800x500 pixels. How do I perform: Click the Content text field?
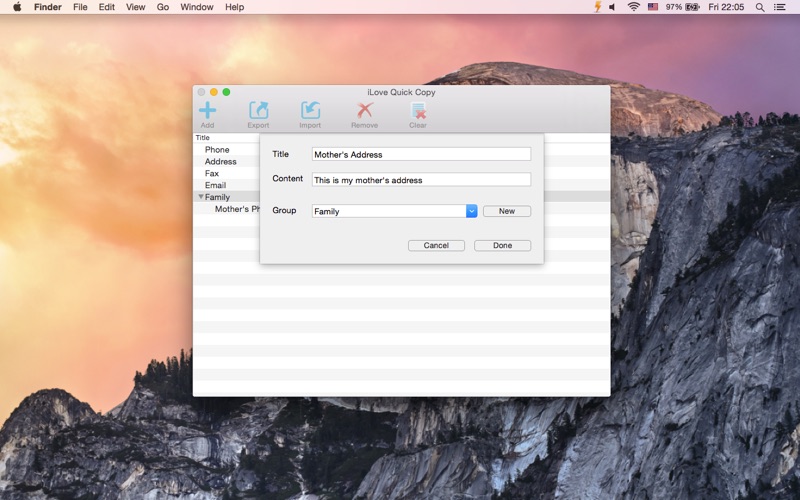tap(421, 180)
